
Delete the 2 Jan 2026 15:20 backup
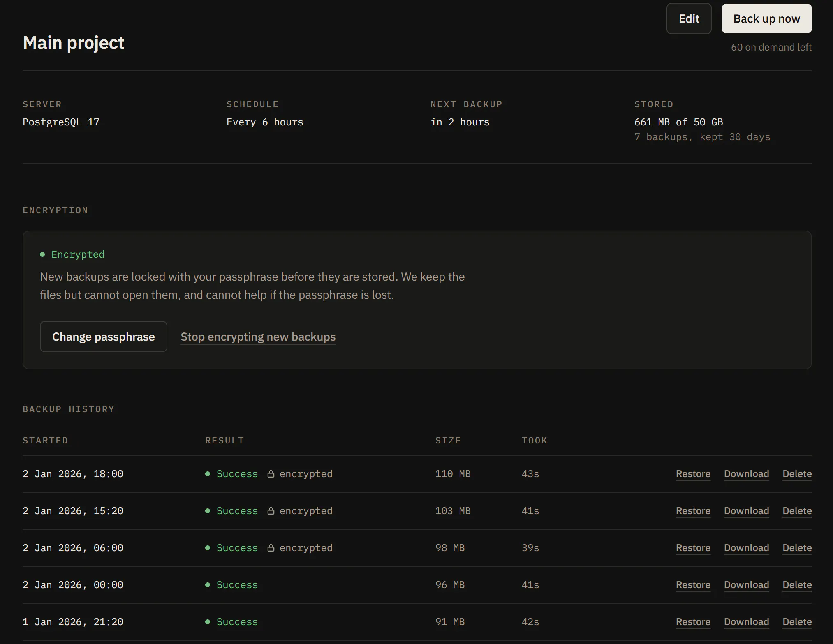coord(797,511)
